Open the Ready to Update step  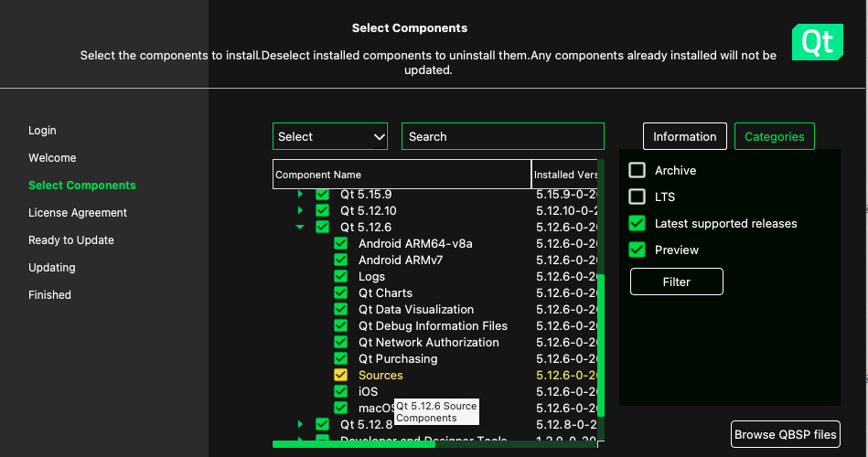pos(71,240)
